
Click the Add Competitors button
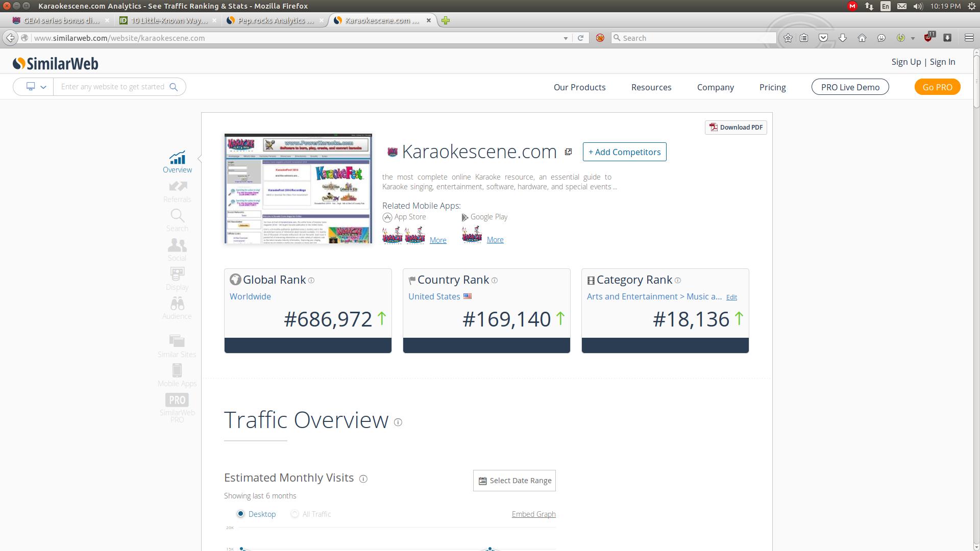624,152
